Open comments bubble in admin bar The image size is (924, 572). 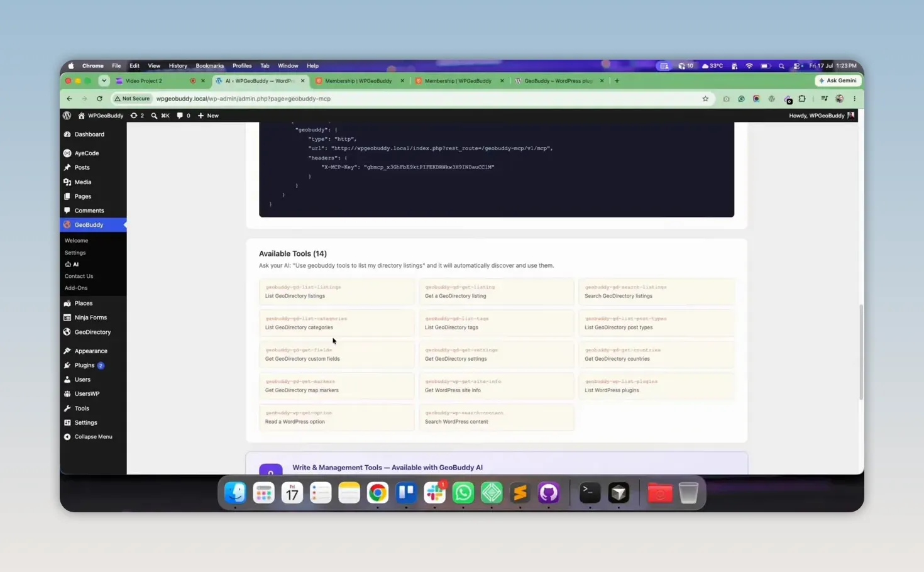[184, 116]
